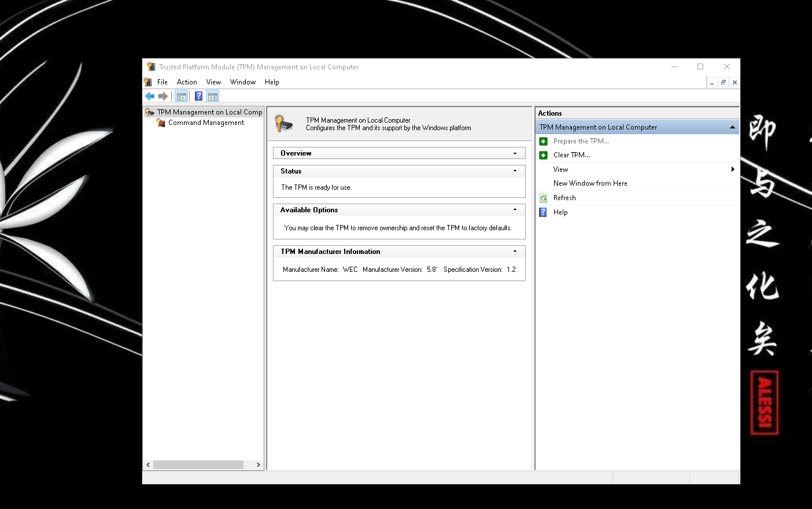Click the MMC document icon beside File
812x509 pixels.
click(148, 82)
